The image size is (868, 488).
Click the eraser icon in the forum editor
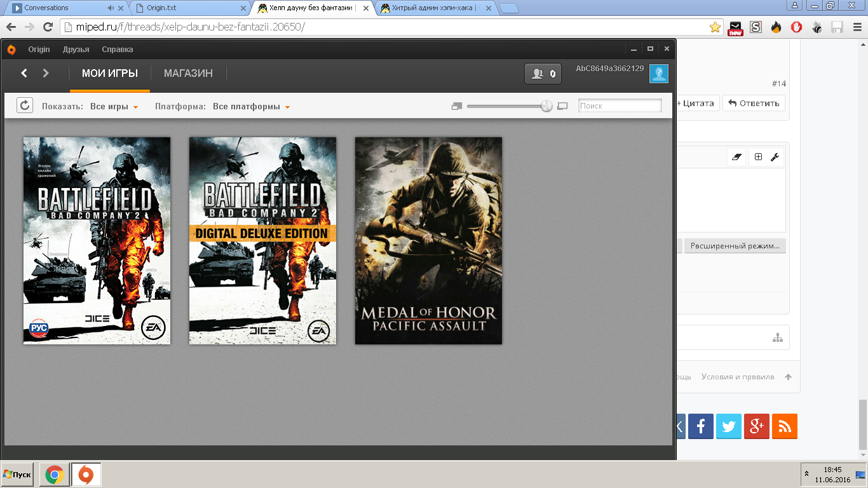(737, 157)
